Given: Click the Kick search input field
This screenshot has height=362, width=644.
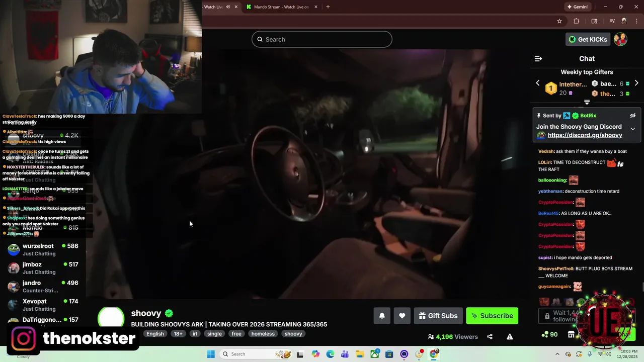Looking at the screenshot, I should click(x=322, y=39).
